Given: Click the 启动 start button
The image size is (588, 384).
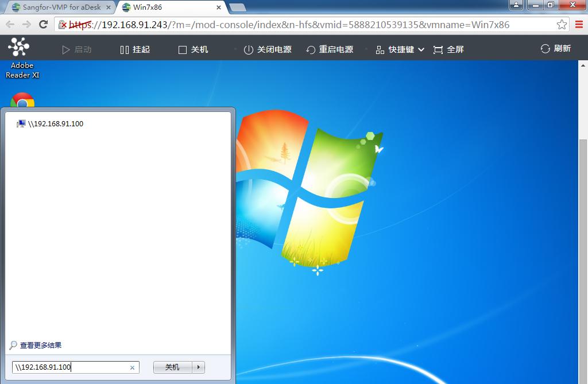Looking at the screenshot, I should coord(77,49).
